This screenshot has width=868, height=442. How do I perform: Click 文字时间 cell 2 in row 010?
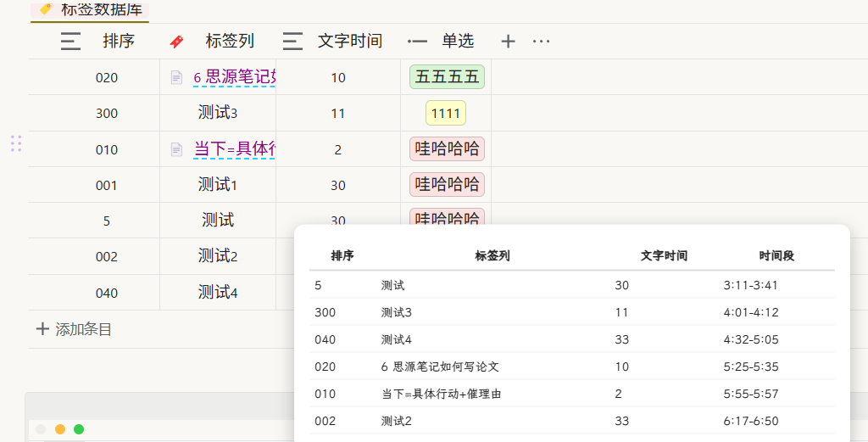338,149
